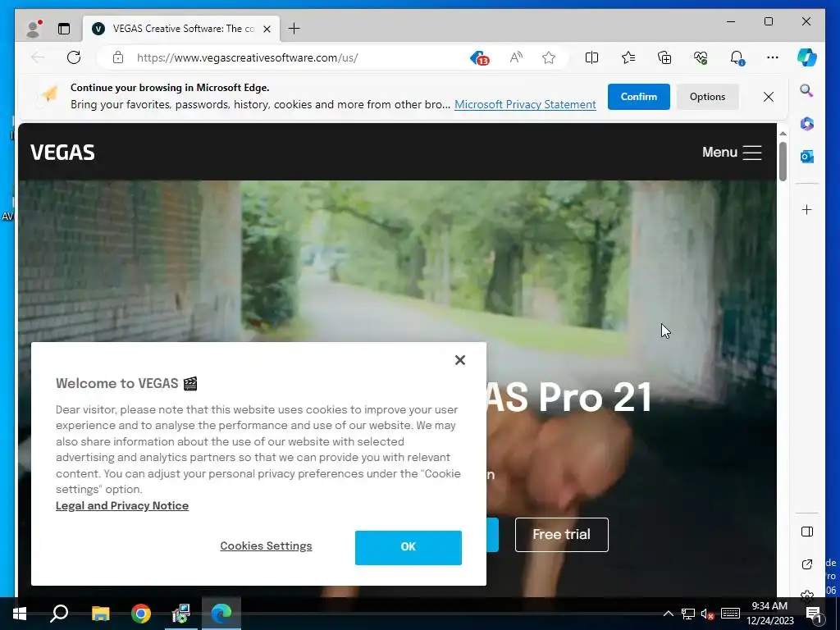Open the Outlook sidebar icon

coord(807,157)
